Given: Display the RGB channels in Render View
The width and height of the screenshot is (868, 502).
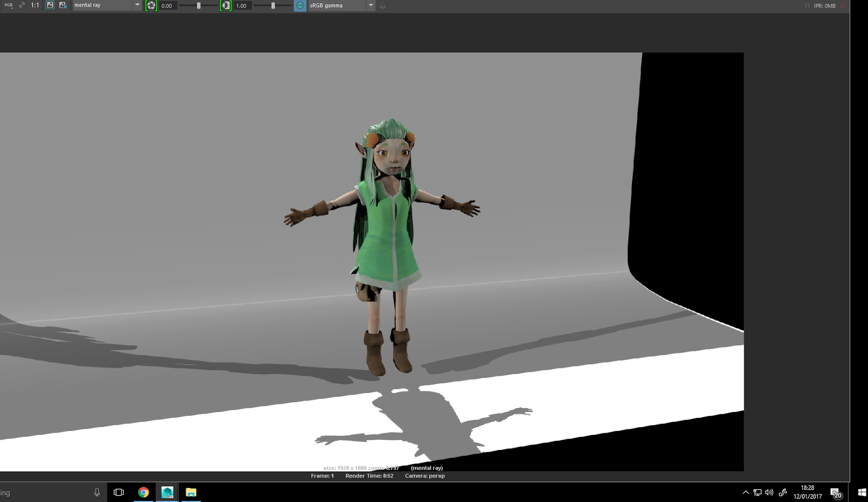Looking at the screenshot, I should pyautogui.click(x=8, y=5).
